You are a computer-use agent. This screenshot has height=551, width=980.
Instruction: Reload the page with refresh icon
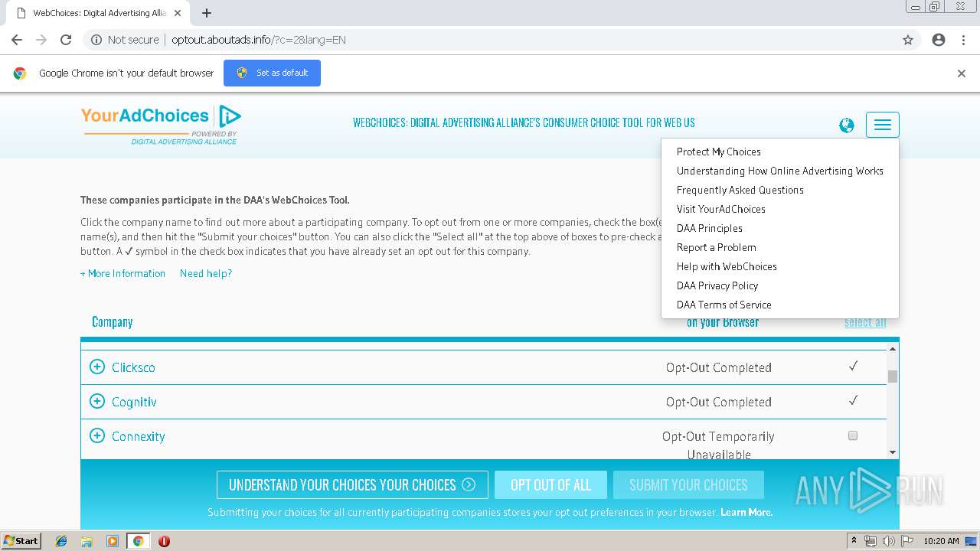(x=66, y=40)
